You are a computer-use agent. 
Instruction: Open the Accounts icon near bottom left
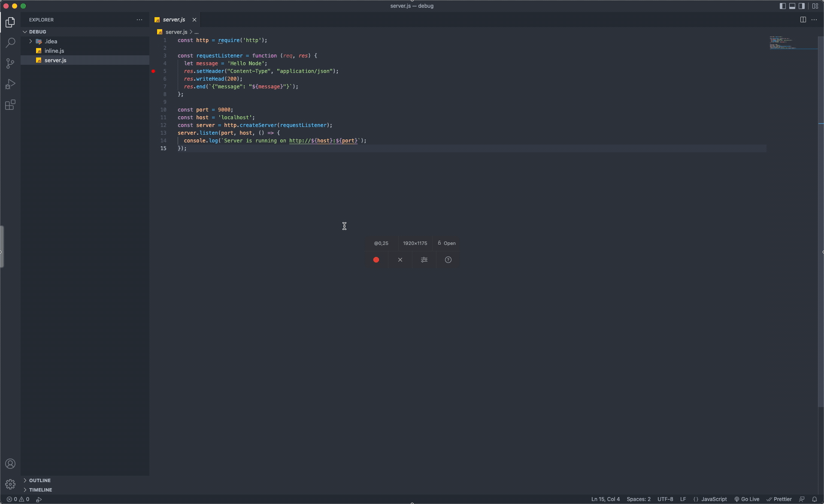coord(10,463)
